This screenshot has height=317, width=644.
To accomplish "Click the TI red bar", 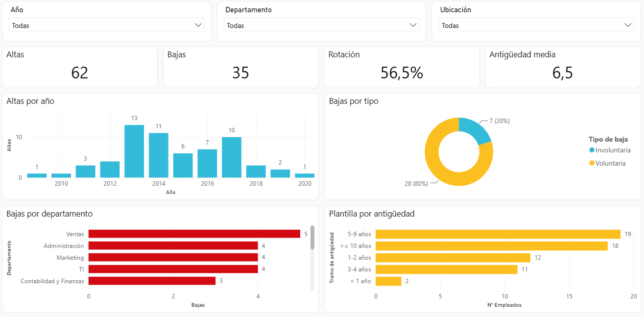I will click(x=173, y=269).
